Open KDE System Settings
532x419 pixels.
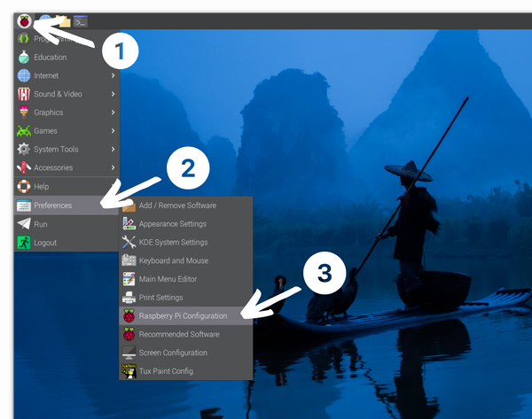coord(173,243)
